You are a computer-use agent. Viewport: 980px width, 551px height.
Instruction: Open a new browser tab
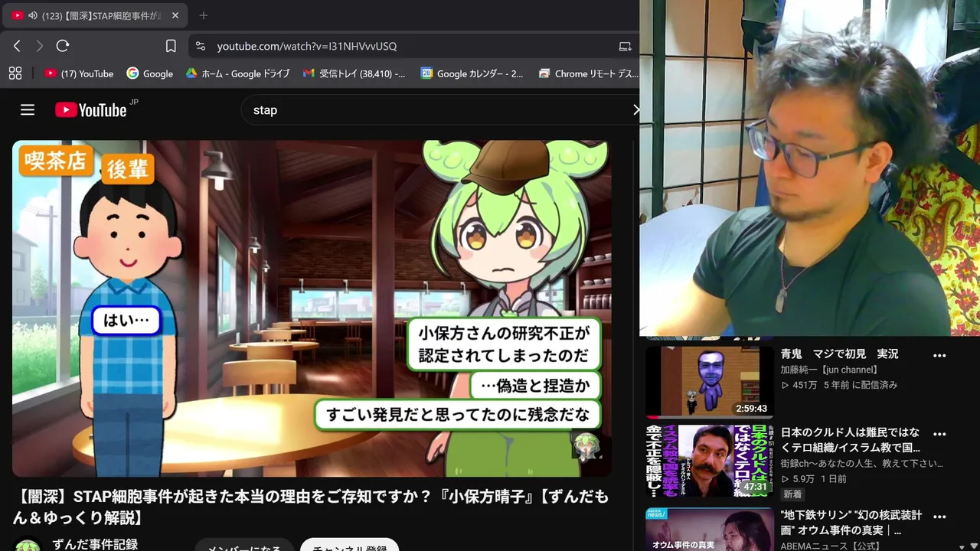(203, 15)
